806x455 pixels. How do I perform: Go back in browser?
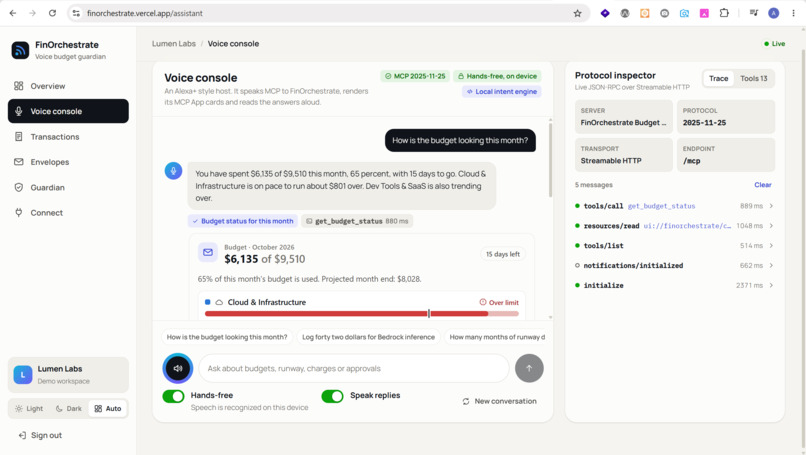click(x=13, y=13)
